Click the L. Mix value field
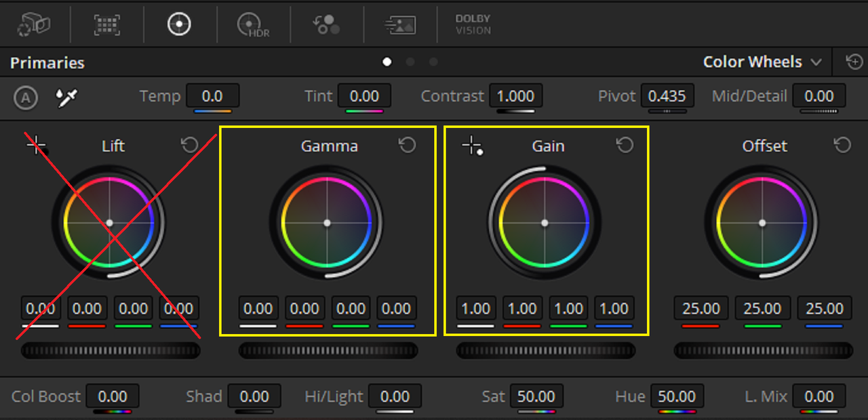This screenshot has width=868, height=420. click(819, 396)
